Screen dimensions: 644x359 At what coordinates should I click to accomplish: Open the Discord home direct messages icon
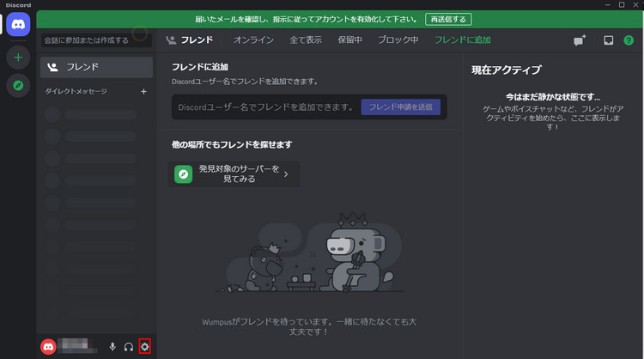pyautogui.click(x=18, y=24)
